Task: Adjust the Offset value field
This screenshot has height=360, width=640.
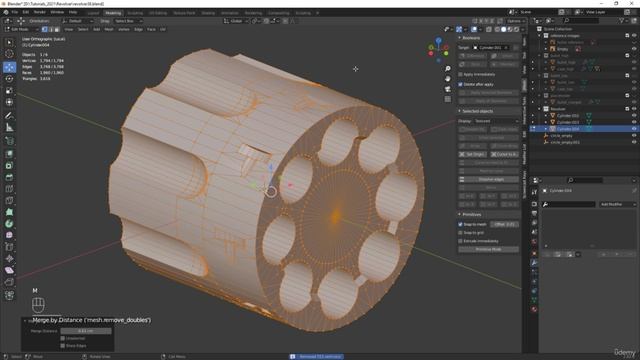Action: pyautogui.click(x=504, y=224)
